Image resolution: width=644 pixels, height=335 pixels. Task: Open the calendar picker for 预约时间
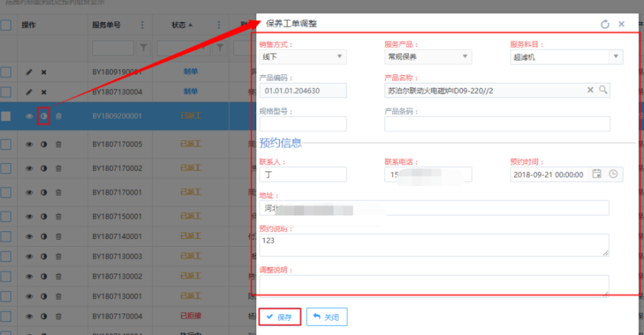[597, 174]
